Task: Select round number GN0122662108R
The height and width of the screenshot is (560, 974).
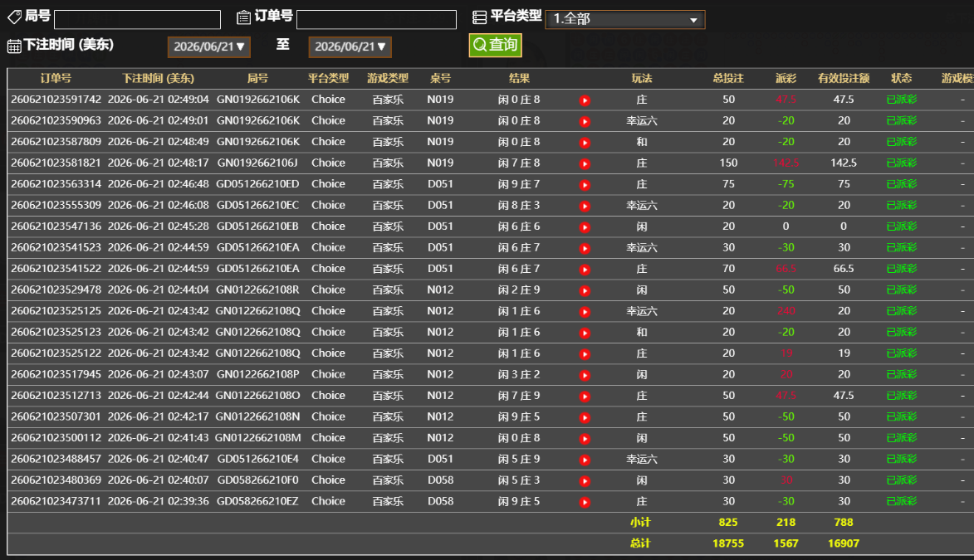Action: [257, 290]
